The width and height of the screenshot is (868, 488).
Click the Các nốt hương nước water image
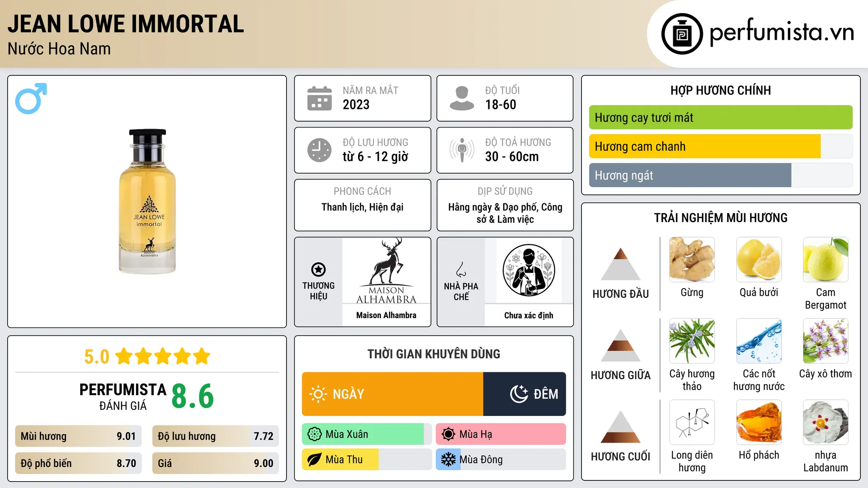tap(759, 341)
